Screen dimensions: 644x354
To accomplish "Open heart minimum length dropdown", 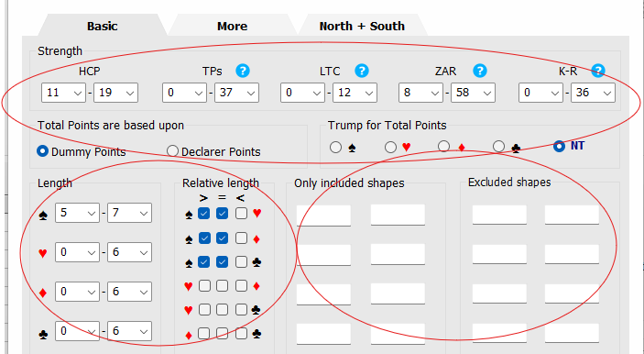I will (x=77, y=252).
